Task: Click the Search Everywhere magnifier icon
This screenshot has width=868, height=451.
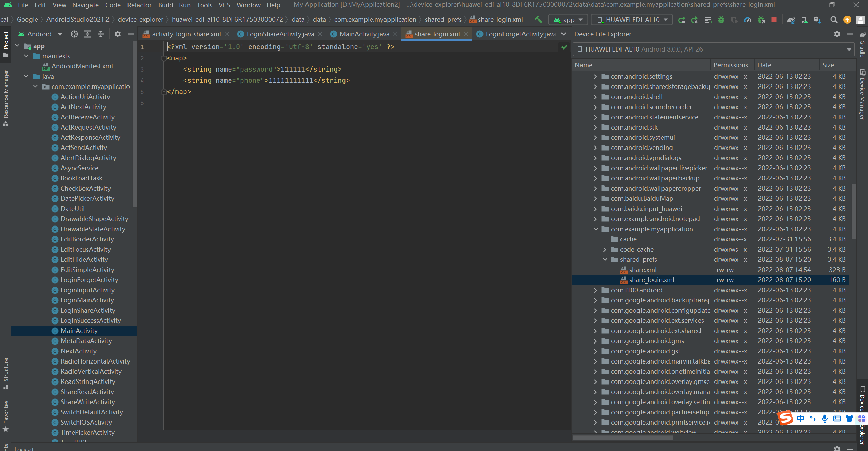Action: 834,20
